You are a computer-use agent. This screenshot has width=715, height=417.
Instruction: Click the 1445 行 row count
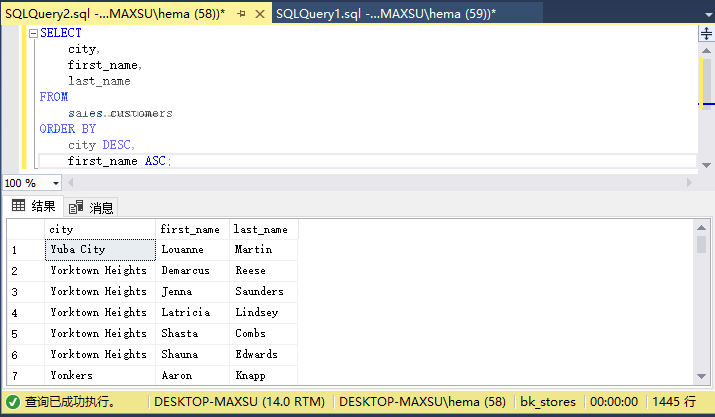tap(674, 402)
